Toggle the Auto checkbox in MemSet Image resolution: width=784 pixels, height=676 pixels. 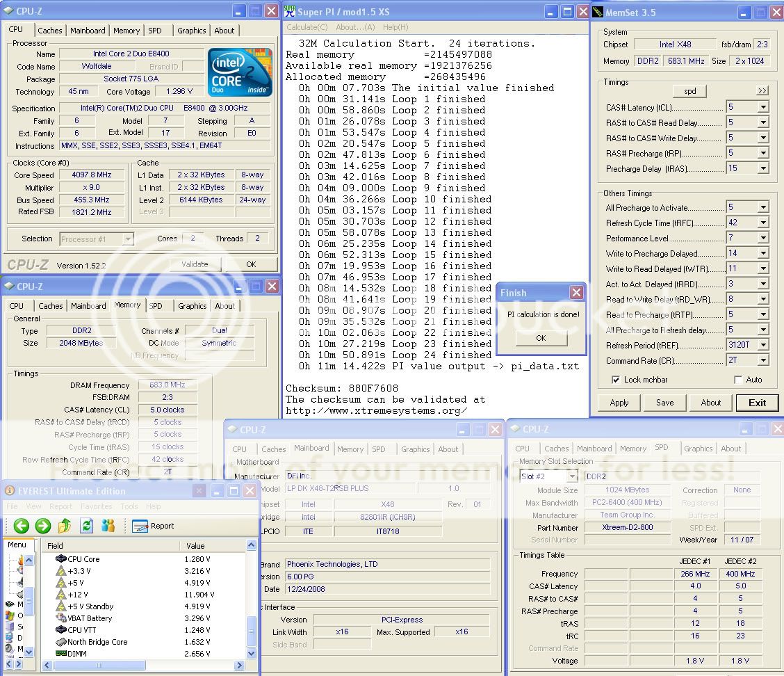[x=738, y=380]
